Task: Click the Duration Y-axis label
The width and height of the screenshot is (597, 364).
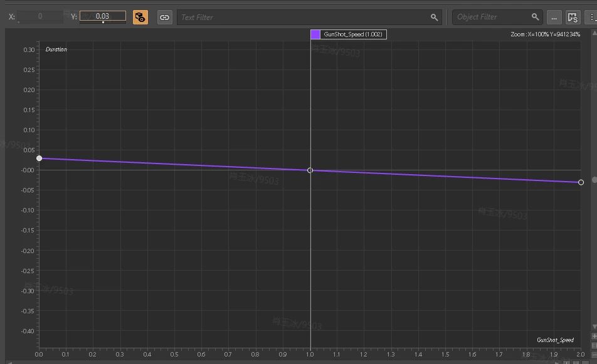Action: (56, 49)
